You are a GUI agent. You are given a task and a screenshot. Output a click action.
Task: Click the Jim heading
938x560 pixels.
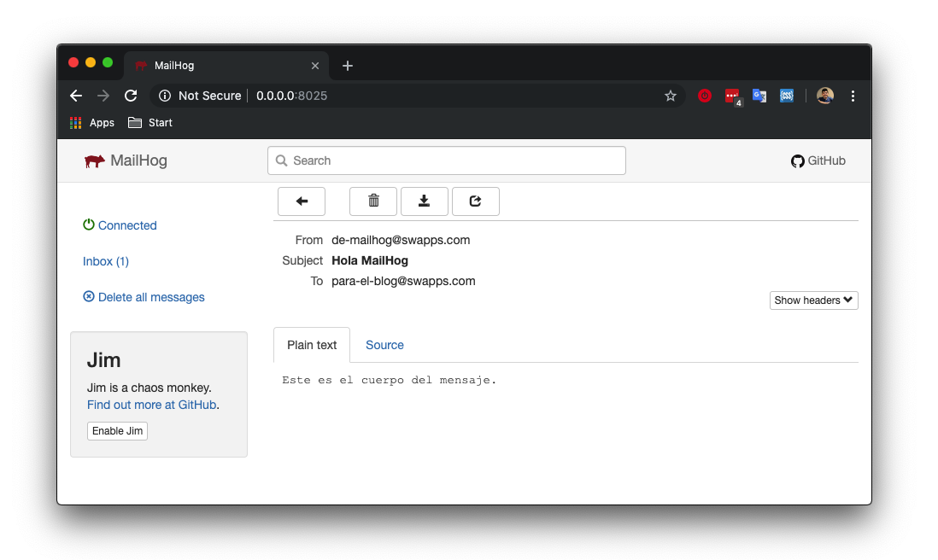pos(104,360)
